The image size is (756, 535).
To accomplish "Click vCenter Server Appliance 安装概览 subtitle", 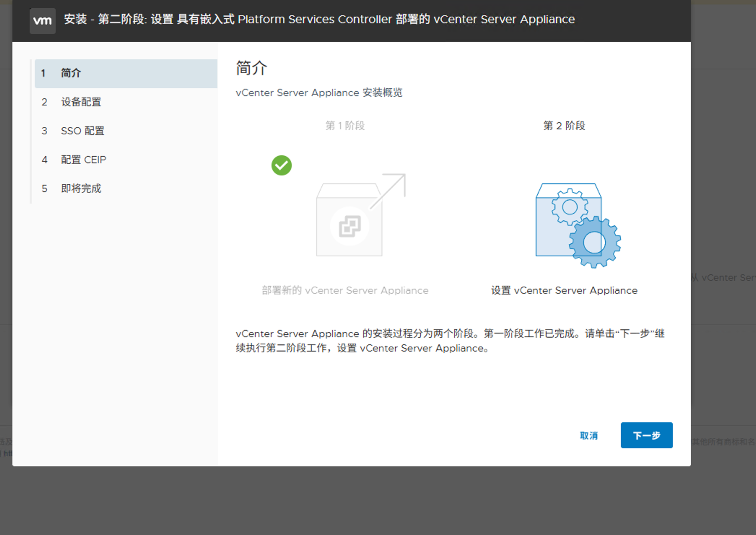I will (x=319, y=93).
